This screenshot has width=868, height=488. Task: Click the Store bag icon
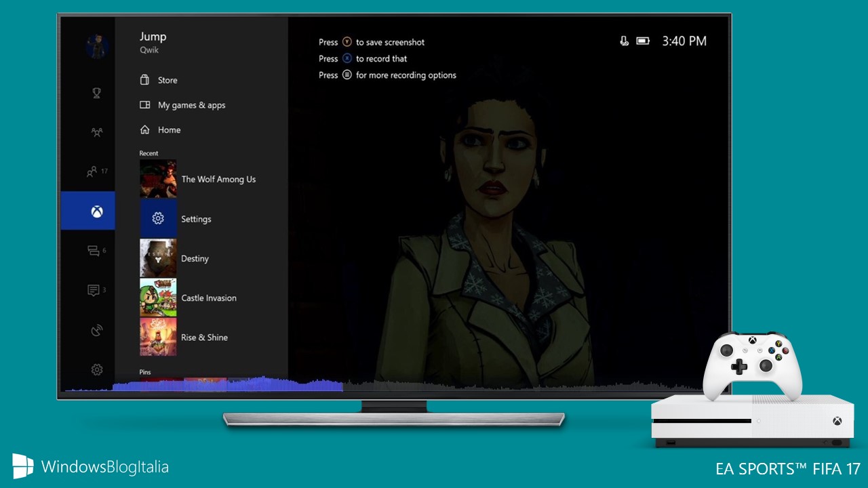click(x=144, y=80)
